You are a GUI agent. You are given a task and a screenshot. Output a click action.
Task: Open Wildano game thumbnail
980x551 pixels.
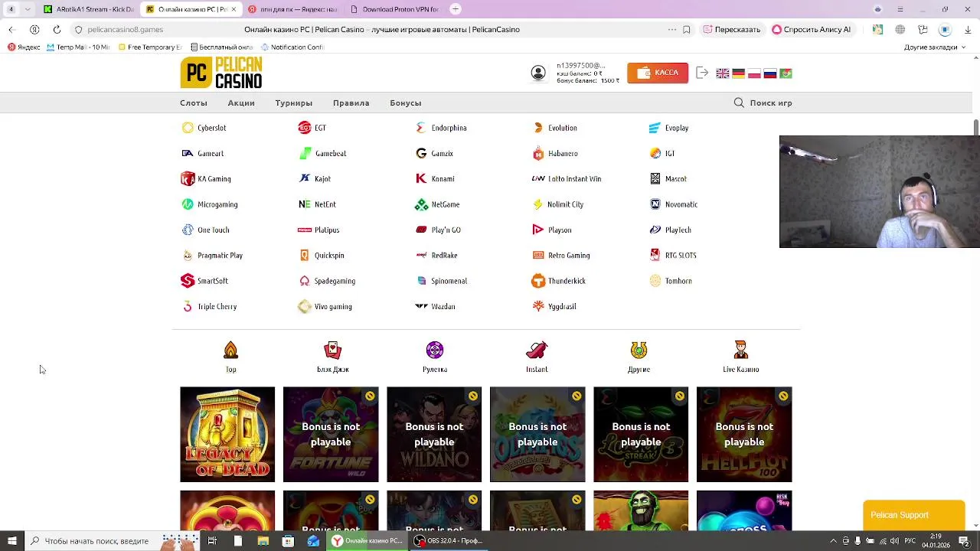pyautogui.click(x=434, y=434)
